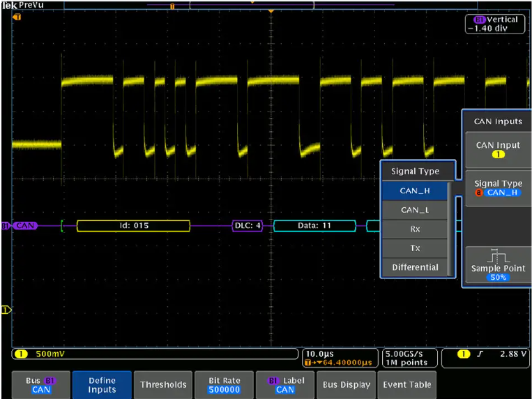Select CAN_H in Signal Type list

click(x=415, y=191)
